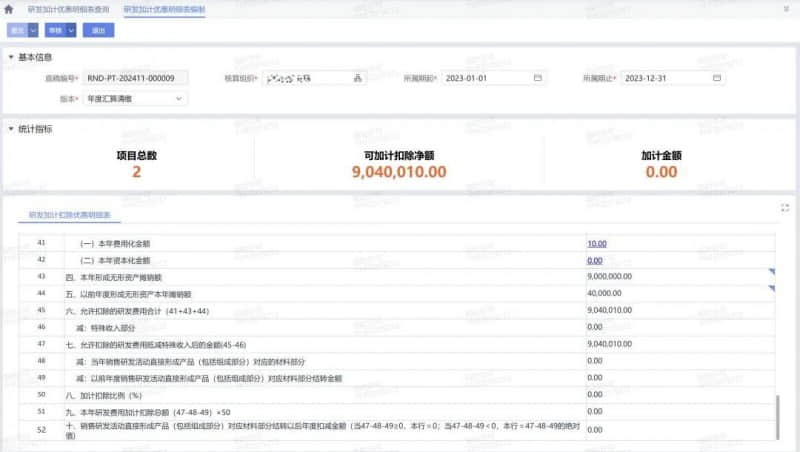This screenshot has height=452, width=800.
Task: Click the third blue toolbar button
Action: point(98,30)
